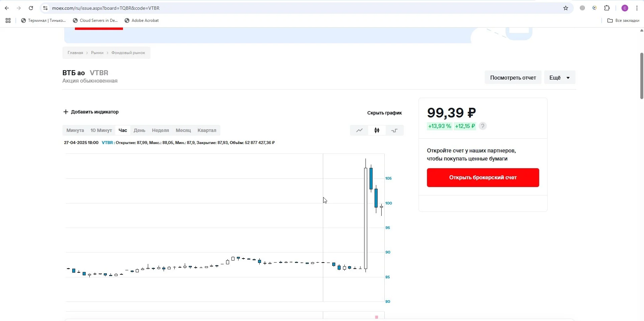
Task: Click the 80 price axis label
Action: tap(388, 302)
